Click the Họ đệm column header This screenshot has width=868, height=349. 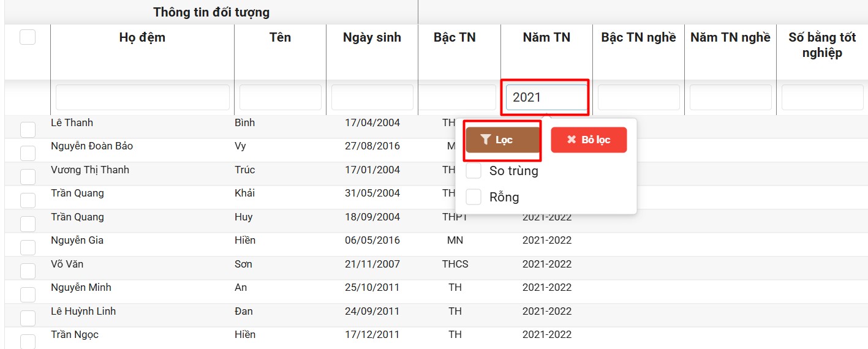coord(142,37)
